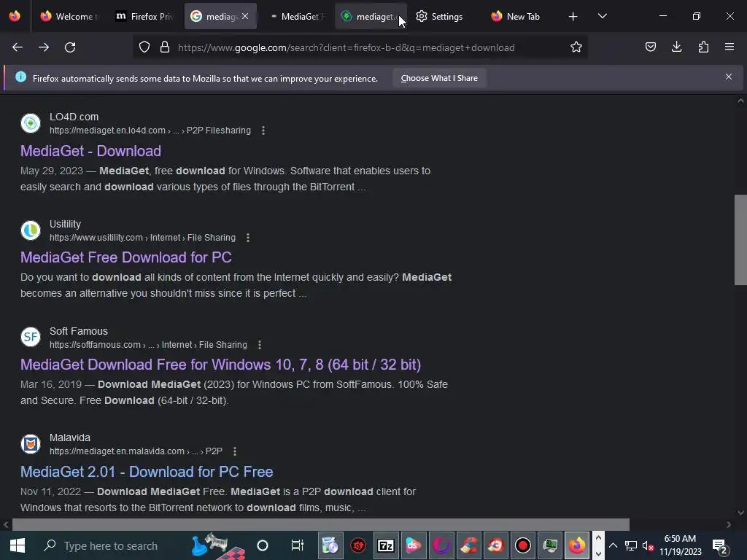The height and width of the screenshot is (560, 747).
Task: Open Task View on taskbar
Action: (x=298, y=545)
